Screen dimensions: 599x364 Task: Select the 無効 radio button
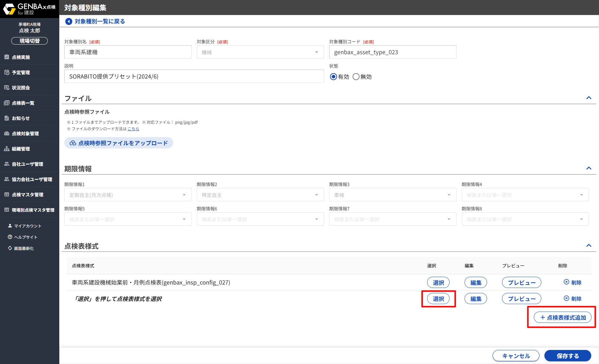click(x=356, y=77)
